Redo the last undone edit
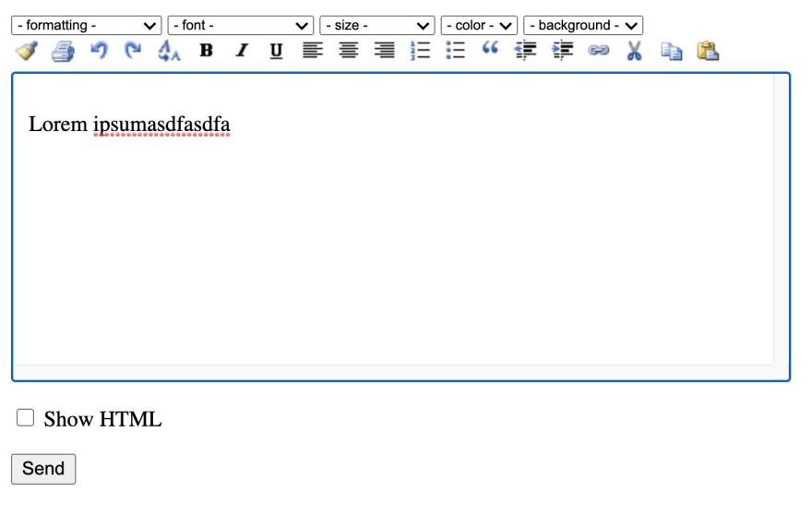The image size is (812, 516). [x=133, y=51]
